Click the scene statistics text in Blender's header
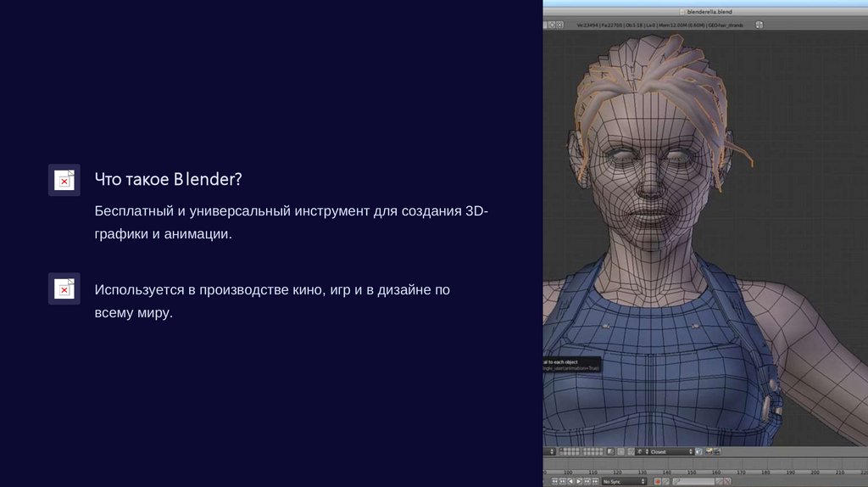This screenshot has height=487, width=868. point(659,25)
